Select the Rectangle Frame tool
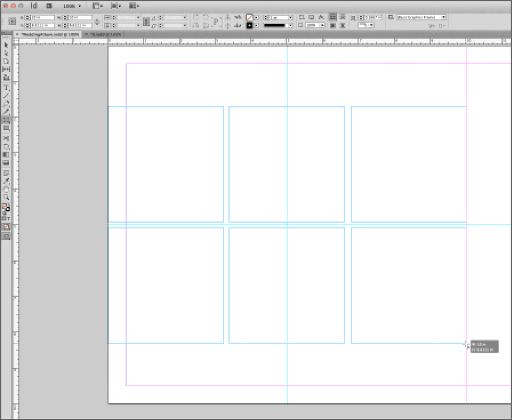Image resolution: width=512 pixels, height=420 pixels. 6,120
